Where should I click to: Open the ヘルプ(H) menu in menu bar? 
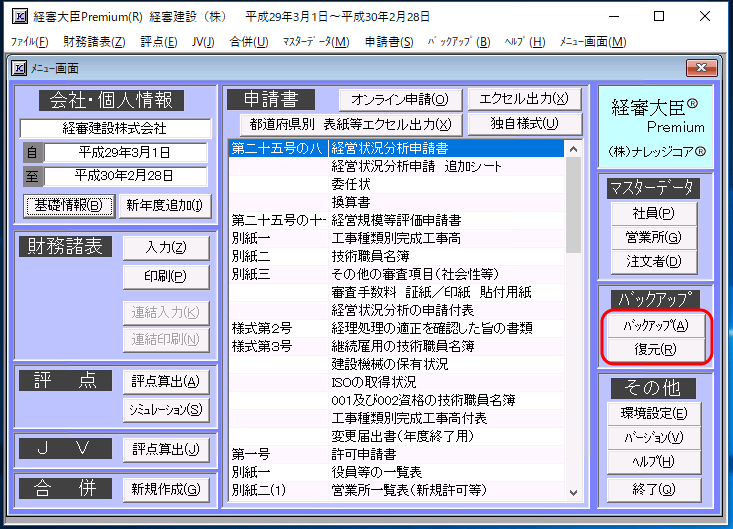point(525,42)
